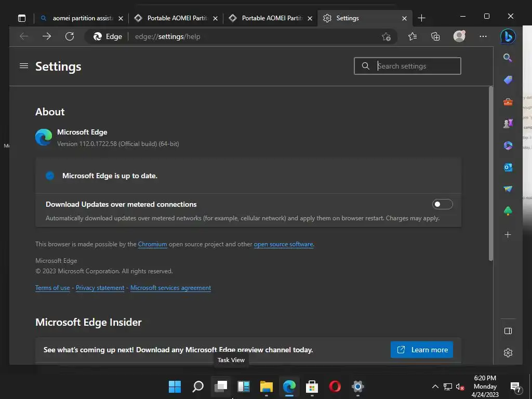Open Terms of use link

[x=52, y=288]
